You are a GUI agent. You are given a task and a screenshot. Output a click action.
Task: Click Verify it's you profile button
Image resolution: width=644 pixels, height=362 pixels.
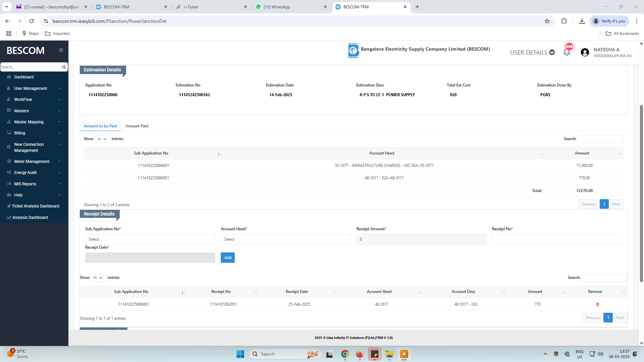tap(609, 21)
